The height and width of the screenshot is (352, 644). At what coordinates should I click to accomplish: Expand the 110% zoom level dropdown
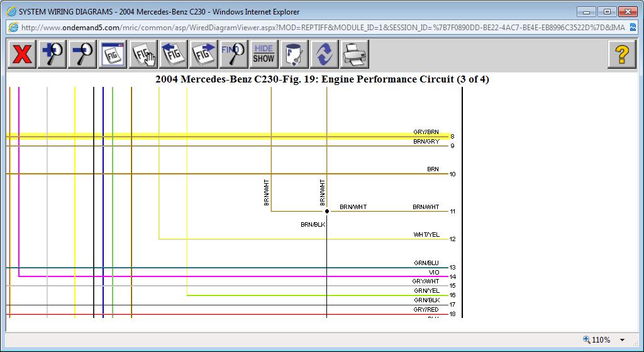[623, 340]
